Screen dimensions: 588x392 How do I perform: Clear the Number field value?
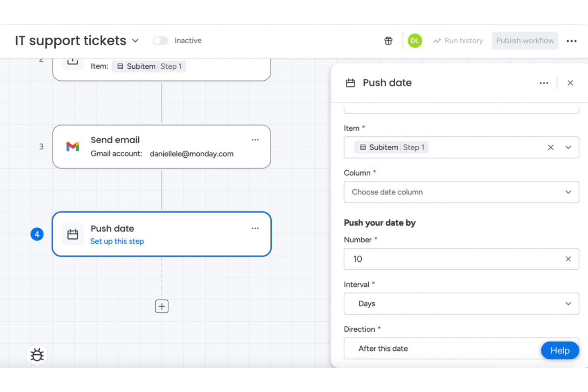click(x=568, y=259)
